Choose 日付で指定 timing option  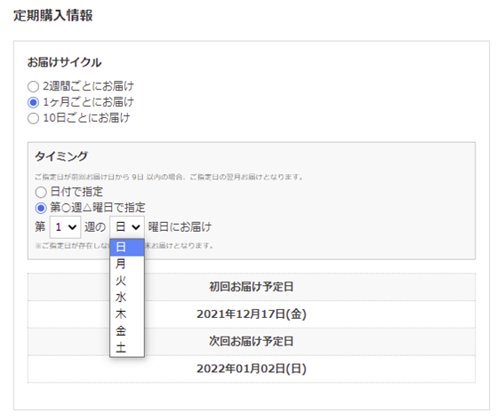41,192
